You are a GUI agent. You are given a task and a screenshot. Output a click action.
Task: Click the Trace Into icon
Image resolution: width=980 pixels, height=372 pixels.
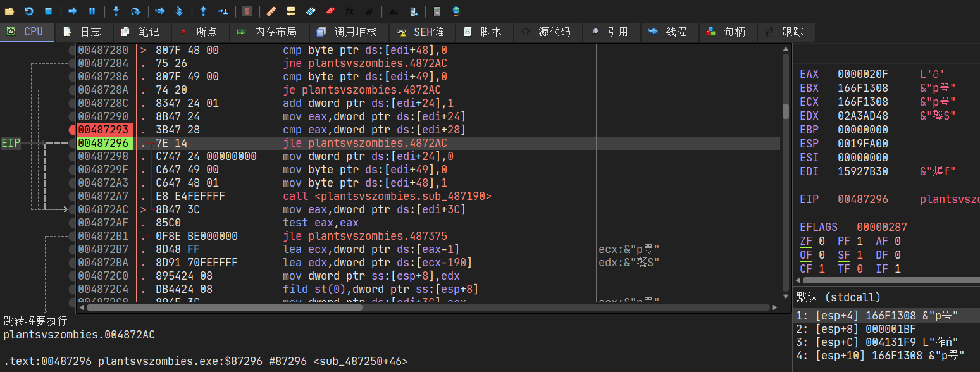[159, 11]
